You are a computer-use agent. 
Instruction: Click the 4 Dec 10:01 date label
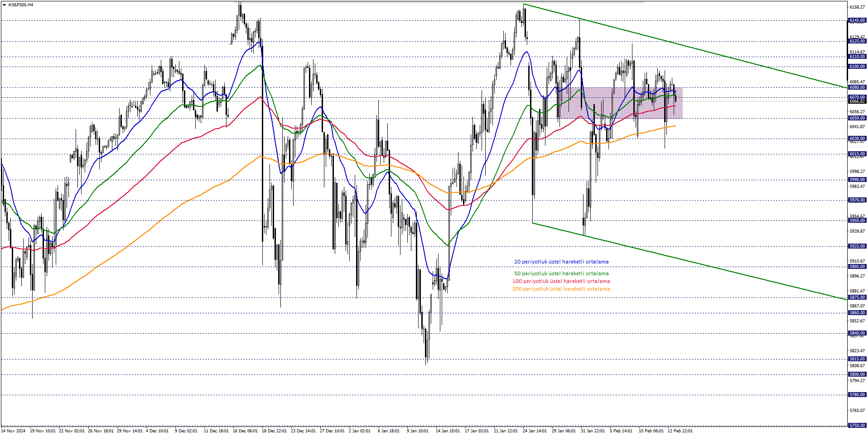pyautogui.click(x=157, y=431)
